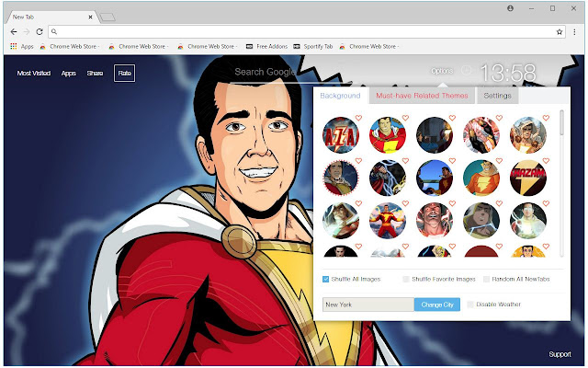Screen dimensions: 588x368
Task: Bookmark this page with the star icon
Action: [x=560, y=32]
